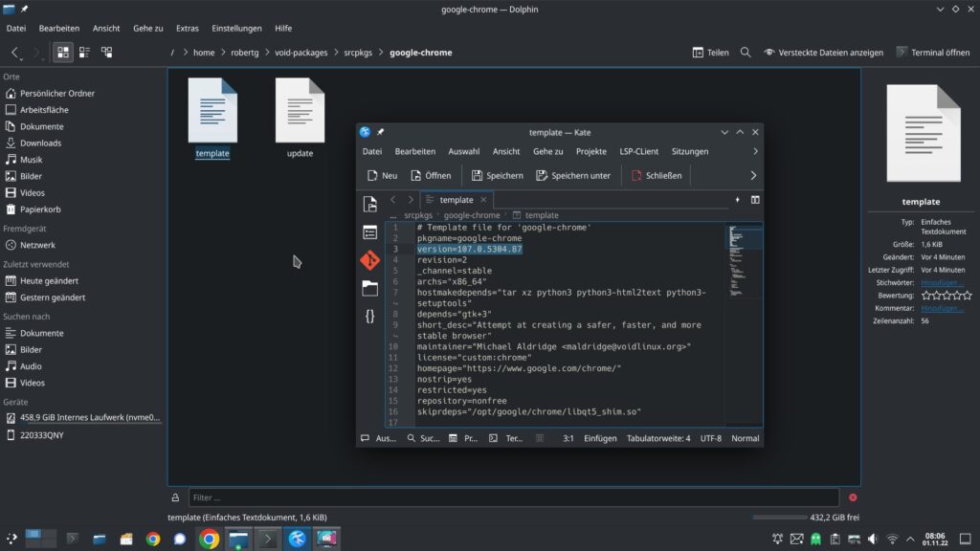
Task: Open the clipboard tray icon
Action: 835,539
